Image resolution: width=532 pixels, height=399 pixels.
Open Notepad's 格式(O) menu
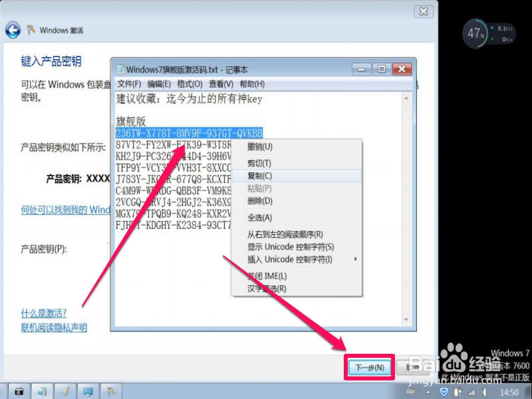pos(190,84)
